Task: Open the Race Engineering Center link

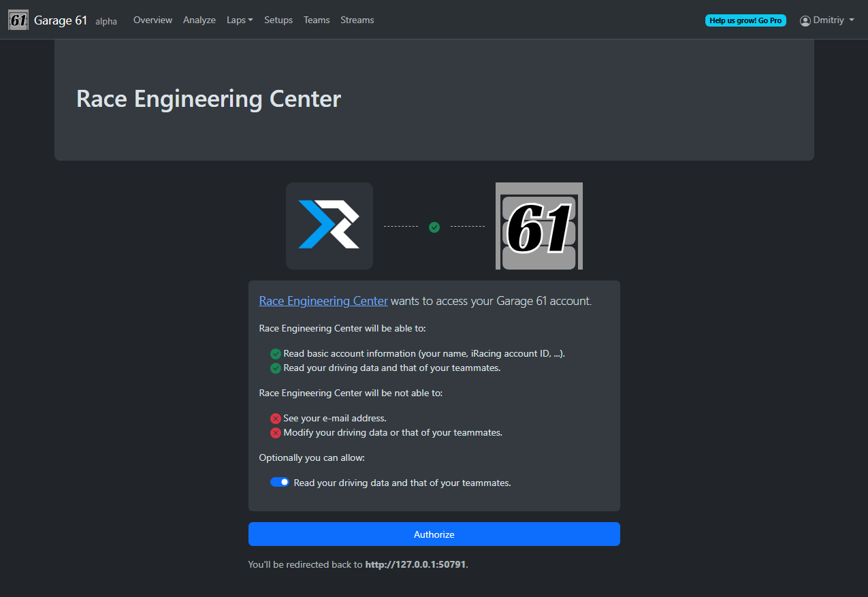Action: [323, 300]
